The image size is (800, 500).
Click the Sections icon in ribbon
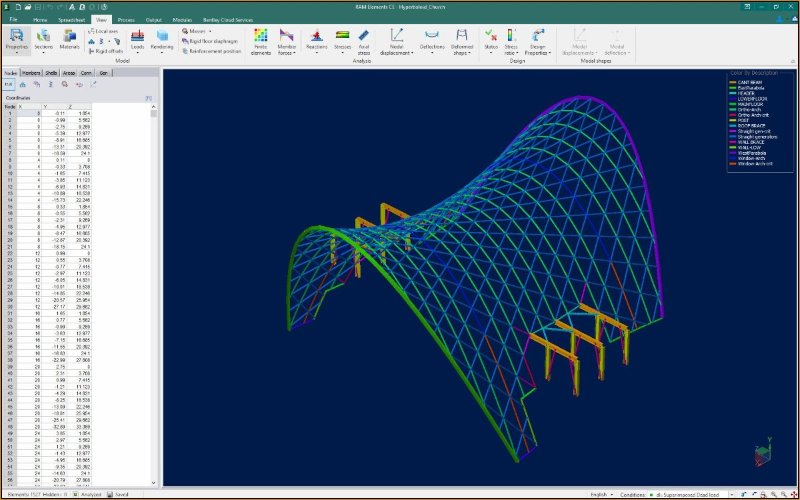click(44, 37)
